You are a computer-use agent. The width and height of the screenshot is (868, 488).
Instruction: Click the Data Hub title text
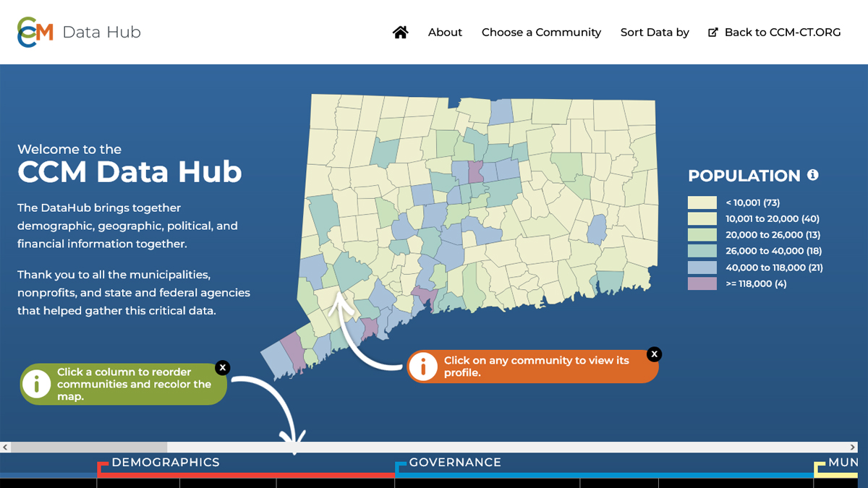tap(101, 33)
